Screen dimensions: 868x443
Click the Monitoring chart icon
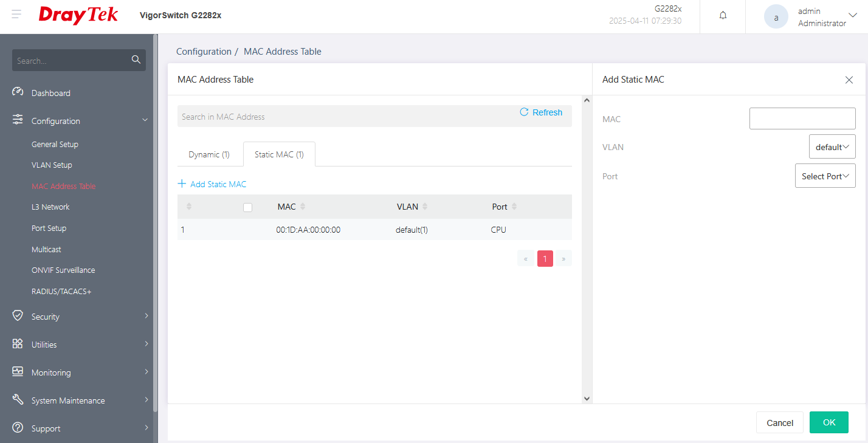click(x=18, y=372)
